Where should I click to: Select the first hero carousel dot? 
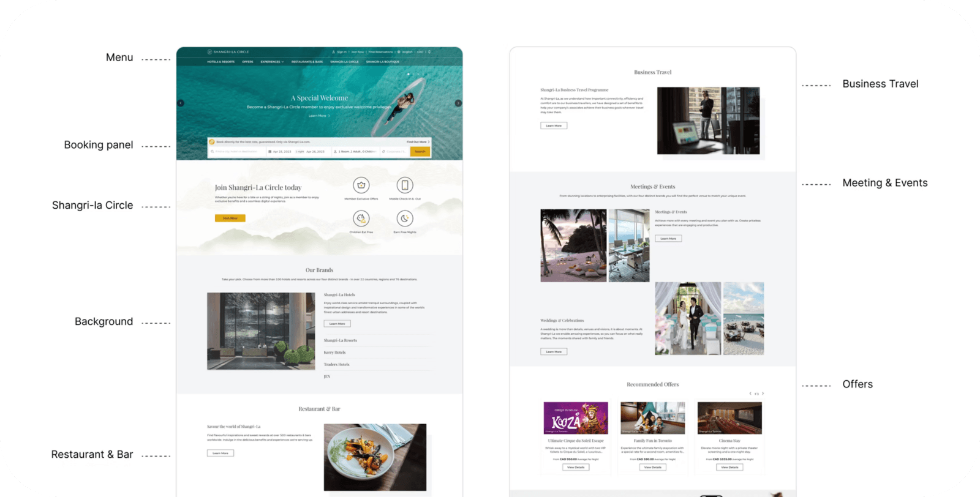click(x=409, y=74)
